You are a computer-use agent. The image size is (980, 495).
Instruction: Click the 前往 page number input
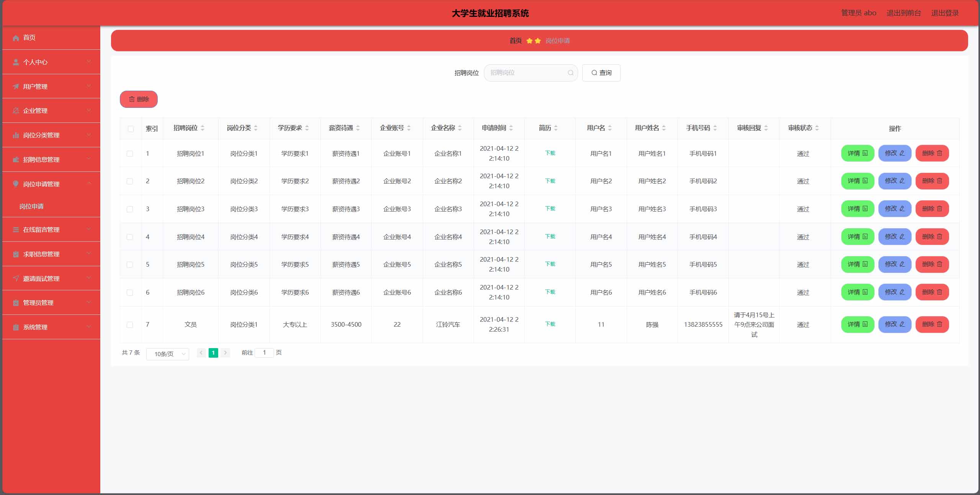coord(264,353)
